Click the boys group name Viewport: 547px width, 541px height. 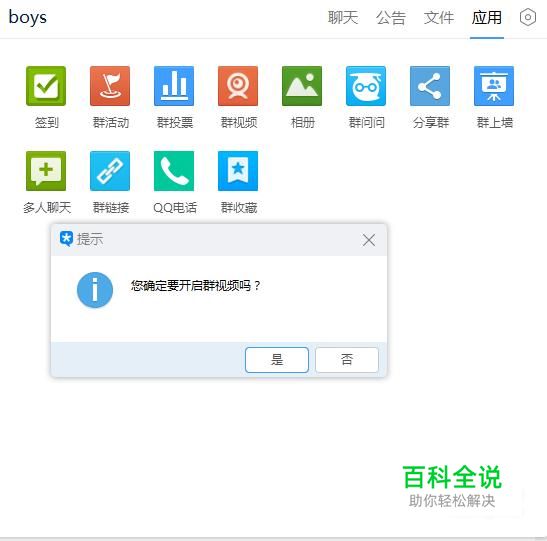(28, 17)
